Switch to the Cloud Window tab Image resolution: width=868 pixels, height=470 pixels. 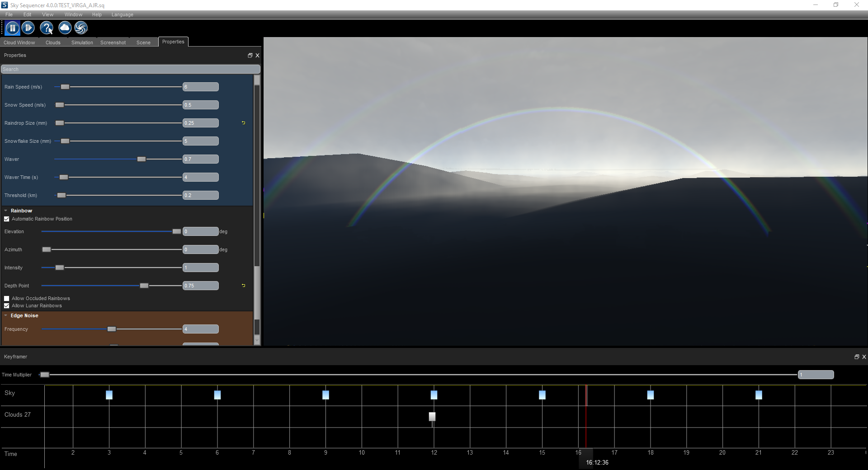click(19, 42)
